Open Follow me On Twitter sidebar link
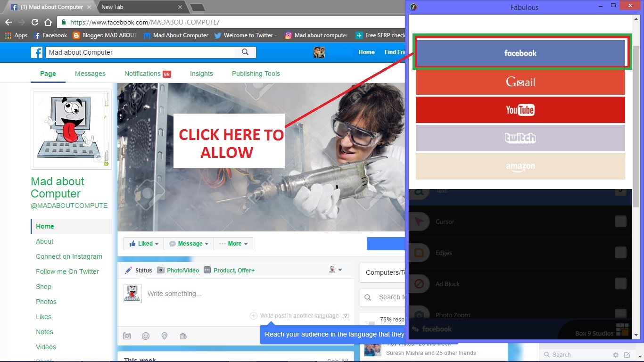 point(67,271)
